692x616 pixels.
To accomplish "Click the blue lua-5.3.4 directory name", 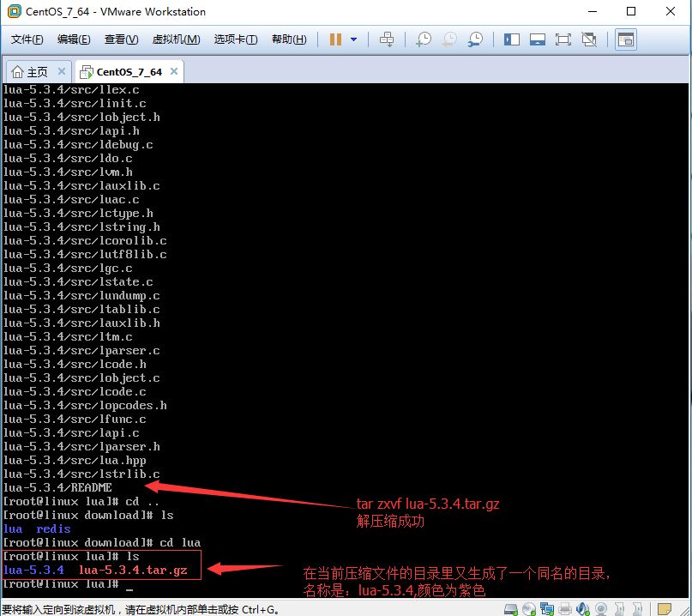I will coord(33,570).
